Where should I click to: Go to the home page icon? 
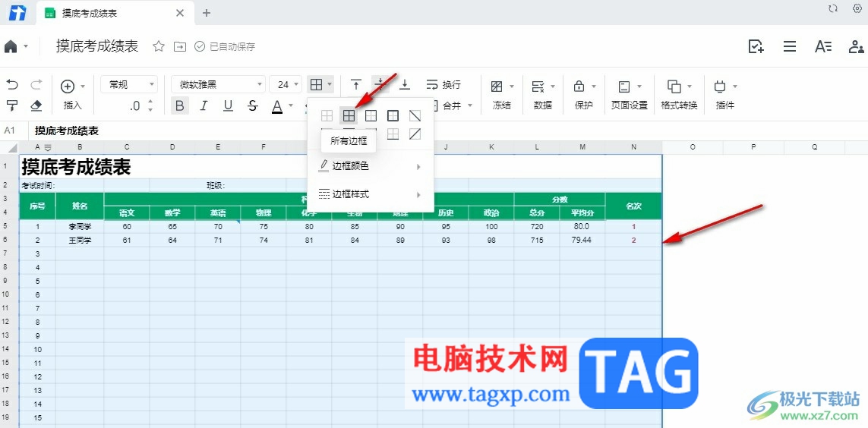[x=11, y=46]
